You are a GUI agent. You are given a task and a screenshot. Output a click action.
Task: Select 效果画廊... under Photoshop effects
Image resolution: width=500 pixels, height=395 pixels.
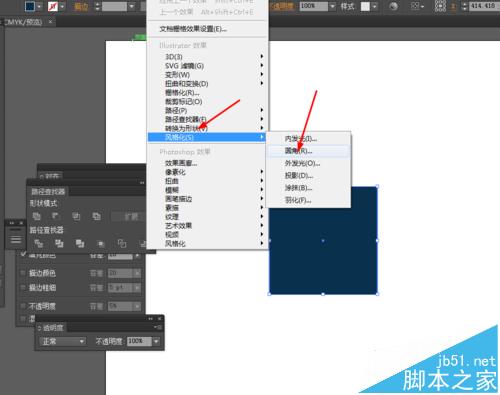pyautogui.click(x=207, y=163)
